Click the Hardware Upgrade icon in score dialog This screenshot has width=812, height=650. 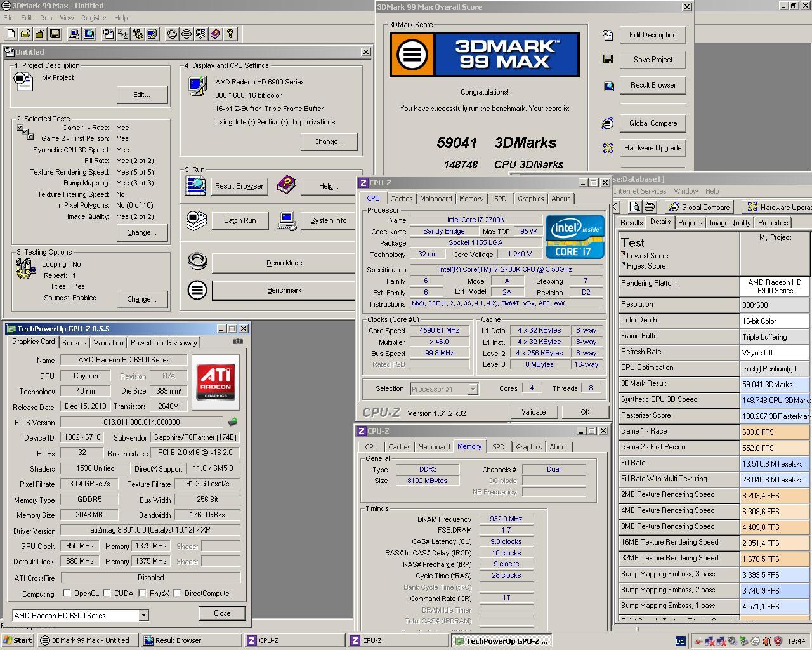(608, 148)
